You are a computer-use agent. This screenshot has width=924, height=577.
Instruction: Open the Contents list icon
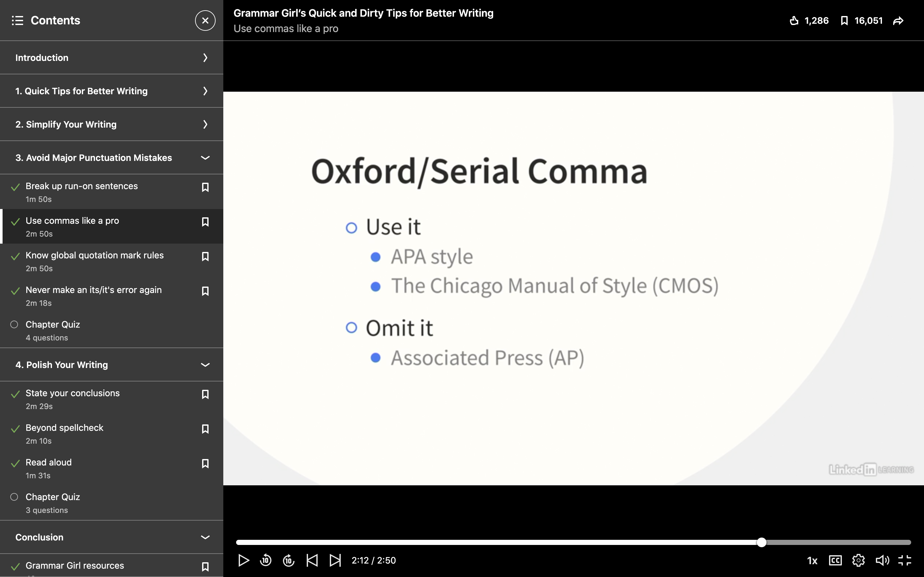[x=18, y=20]
